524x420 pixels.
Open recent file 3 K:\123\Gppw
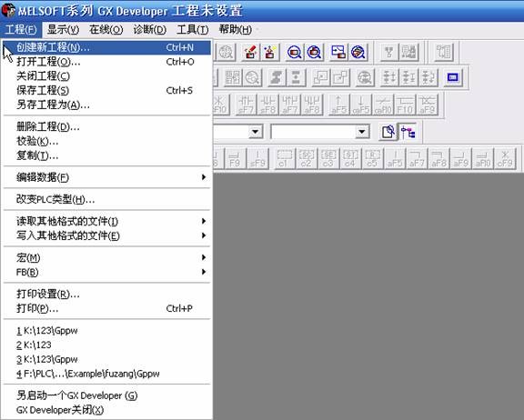coord(107,359)
